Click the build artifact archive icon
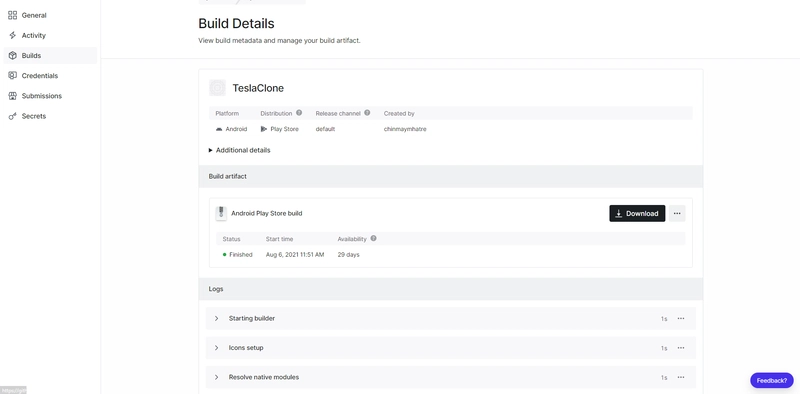Image resolution: width=800 pixels, height=394 pixels. click(x=221, y=213)
